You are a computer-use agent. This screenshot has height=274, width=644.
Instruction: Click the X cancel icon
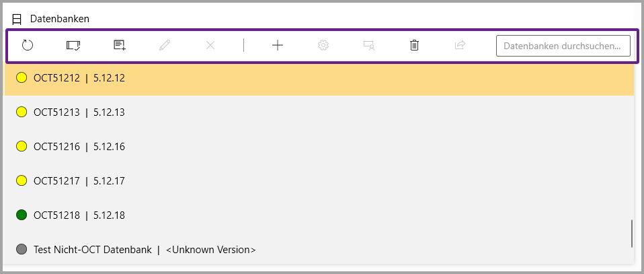coord(210,46)
